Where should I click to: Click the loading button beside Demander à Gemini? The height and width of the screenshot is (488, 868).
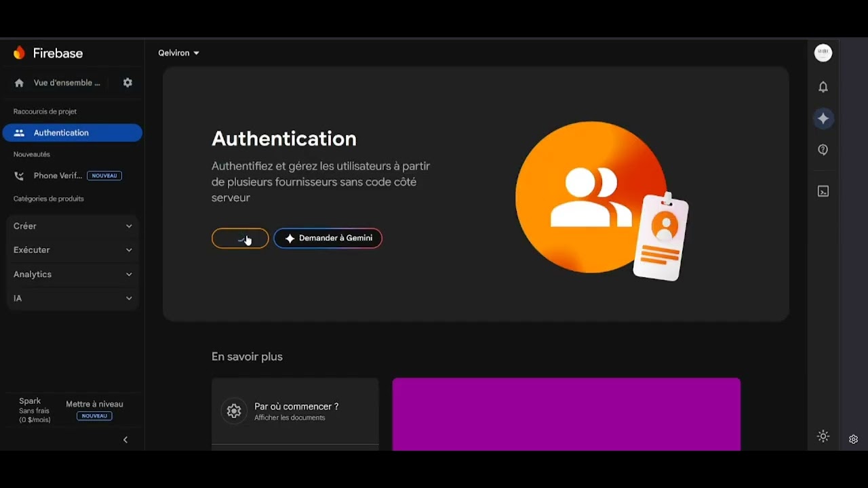[x=240, y=238]
